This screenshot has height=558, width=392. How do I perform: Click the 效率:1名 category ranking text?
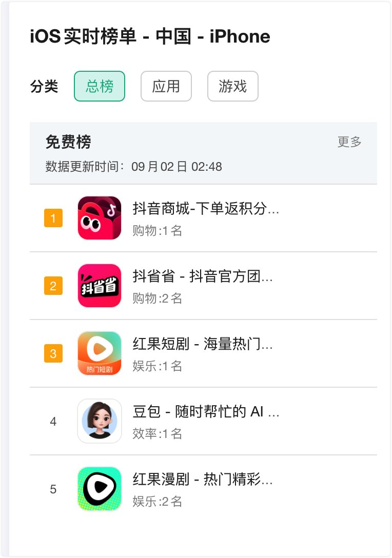(158, 433)
